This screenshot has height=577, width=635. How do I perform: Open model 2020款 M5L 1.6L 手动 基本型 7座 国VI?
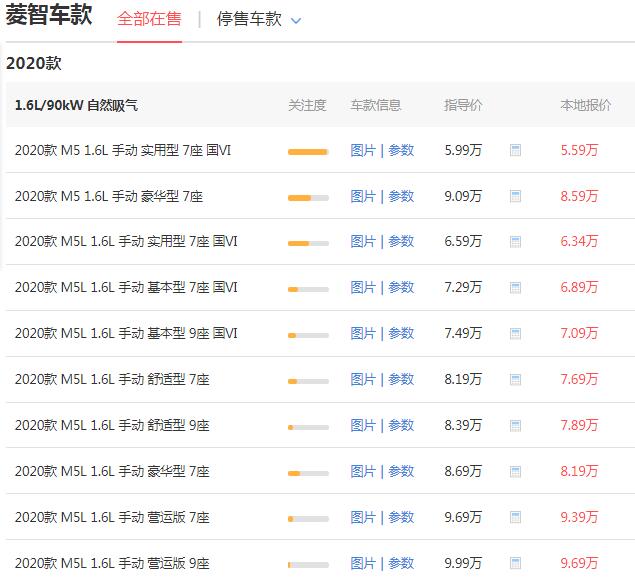point(126,287)
